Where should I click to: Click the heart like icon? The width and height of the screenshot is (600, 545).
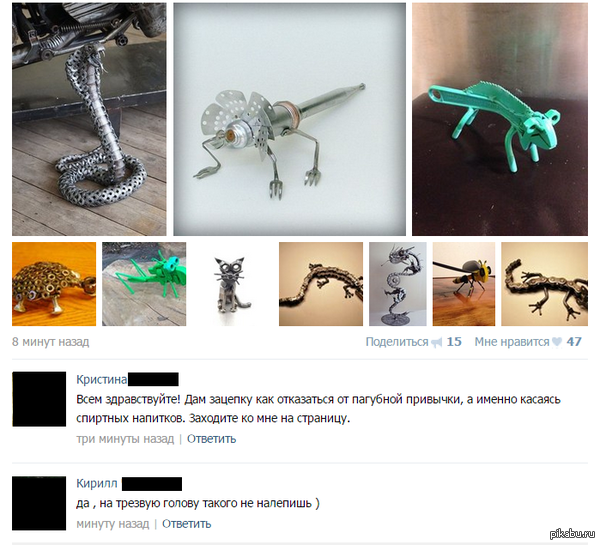tap(557, 342)
